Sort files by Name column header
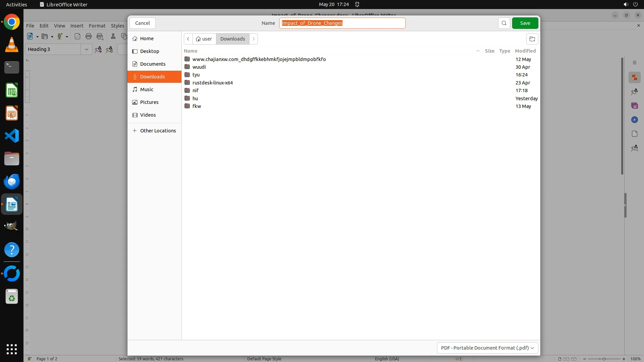This screenshot has height=362, width=644. 191,51
